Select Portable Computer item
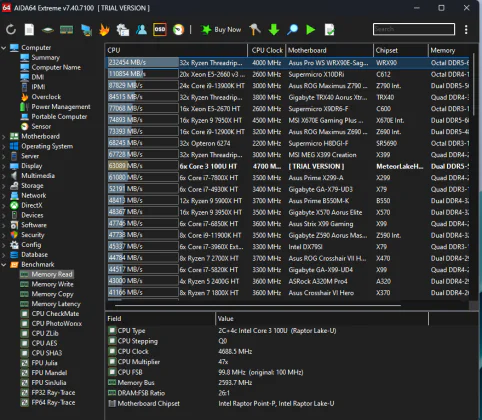The width and height of the screenshot is (482, 420). [59, 117]
